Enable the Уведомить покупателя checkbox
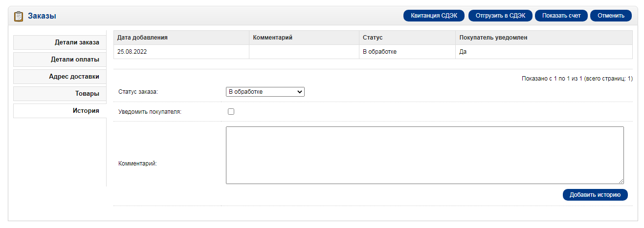The width and height of the screenshot is (644, 228). point(231,112)
